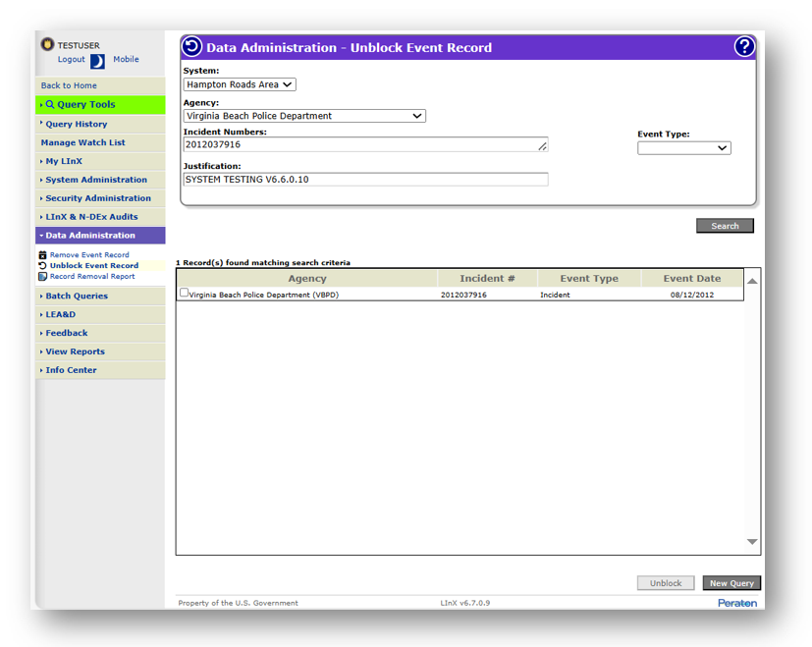The image size is (812, 647).
Task: Click the circular arrow icon in the title bar
Action: click(x=192, y=47)
